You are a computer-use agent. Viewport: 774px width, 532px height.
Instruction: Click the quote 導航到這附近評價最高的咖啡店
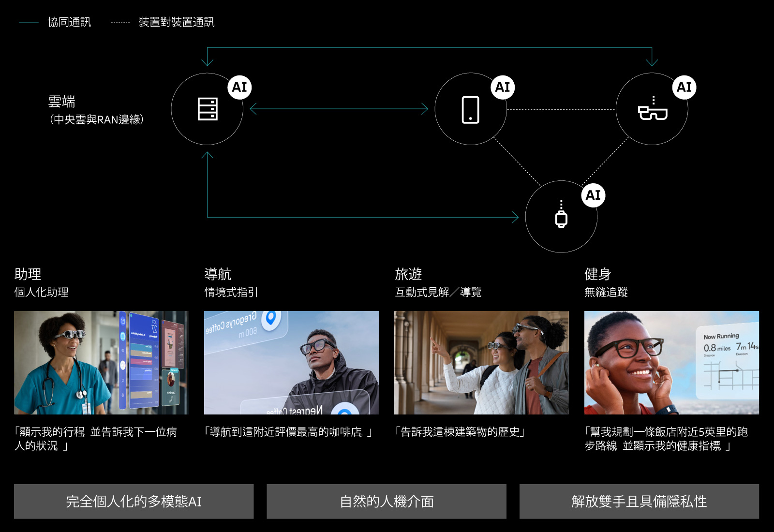pyautogui.click(x=288, y=432)
